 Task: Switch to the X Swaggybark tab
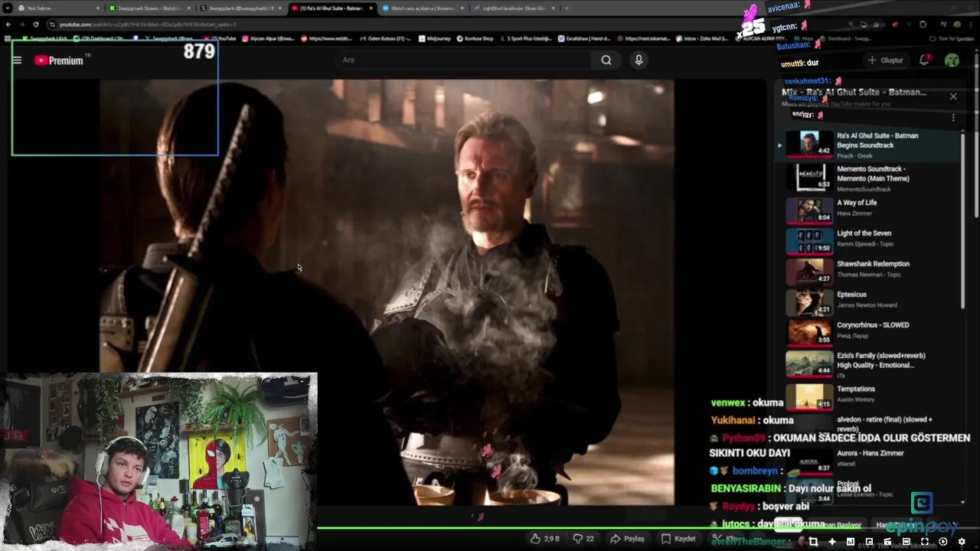click(240, 8)
